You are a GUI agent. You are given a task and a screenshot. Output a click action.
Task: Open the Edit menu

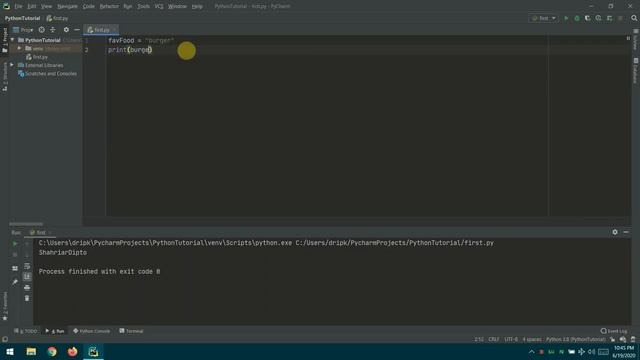point(32,7)
